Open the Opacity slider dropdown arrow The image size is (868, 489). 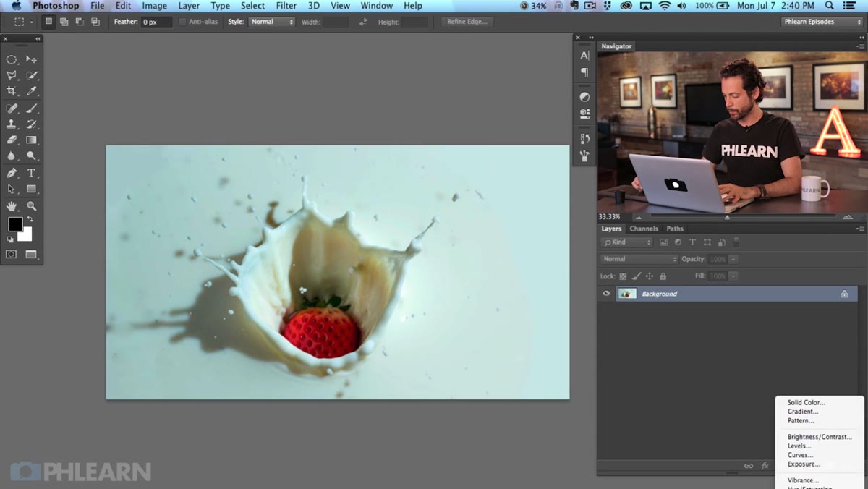(733, 259)
